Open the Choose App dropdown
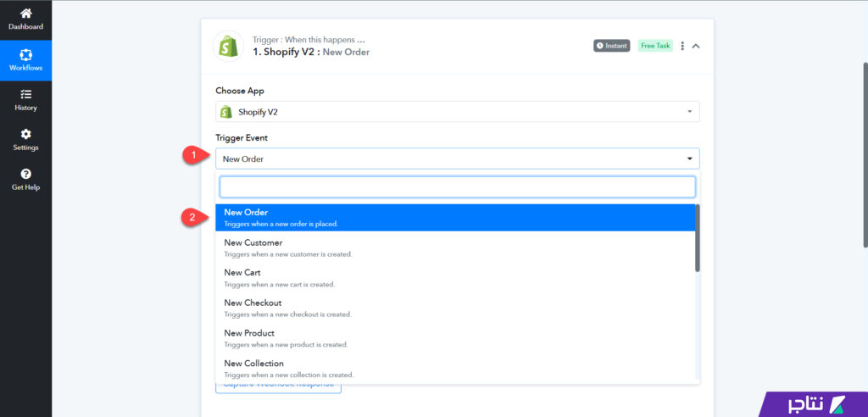The height and width of the screenshot is (417, 868). point(457,111)
